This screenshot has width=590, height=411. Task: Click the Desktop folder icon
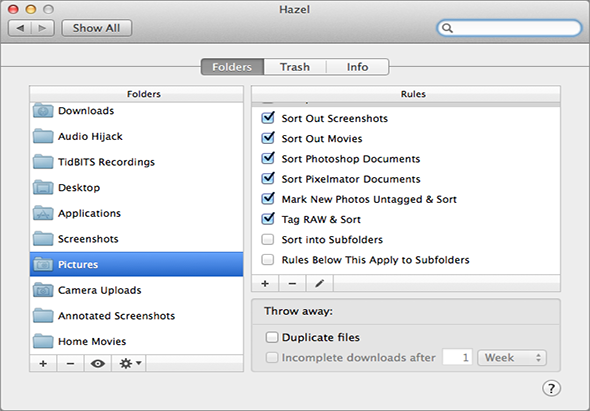tap(43, 187)
